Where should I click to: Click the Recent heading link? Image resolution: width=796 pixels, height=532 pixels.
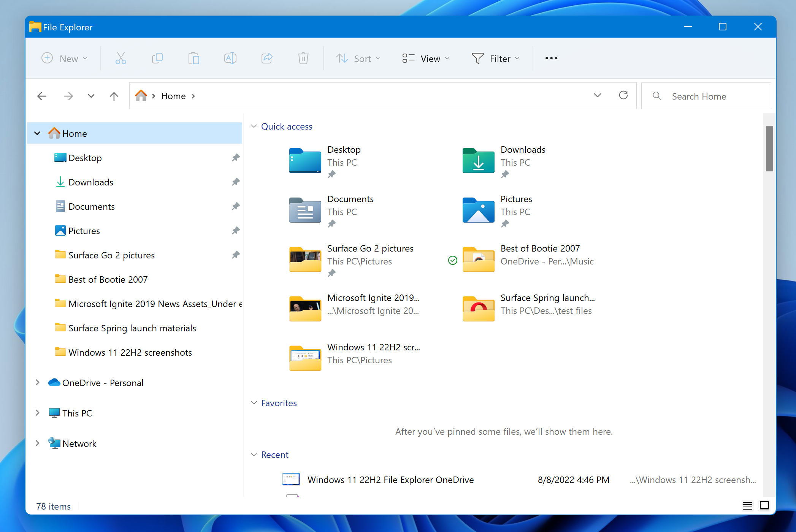275,455
